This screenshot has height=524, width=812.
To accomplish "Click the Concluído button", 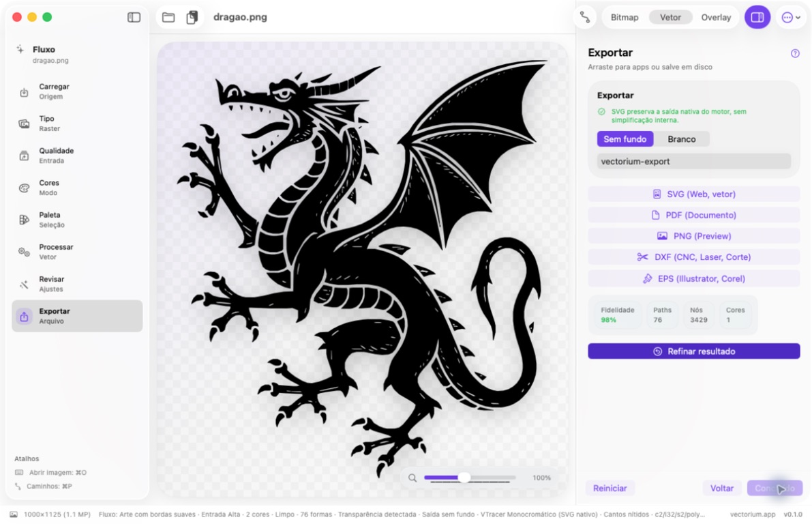I will click(775, 489).
